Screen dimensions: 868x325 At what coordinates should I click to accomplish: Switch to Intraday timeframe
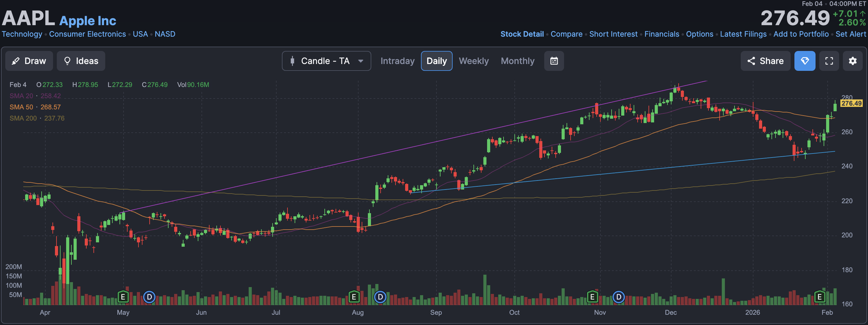coord(397,61)
